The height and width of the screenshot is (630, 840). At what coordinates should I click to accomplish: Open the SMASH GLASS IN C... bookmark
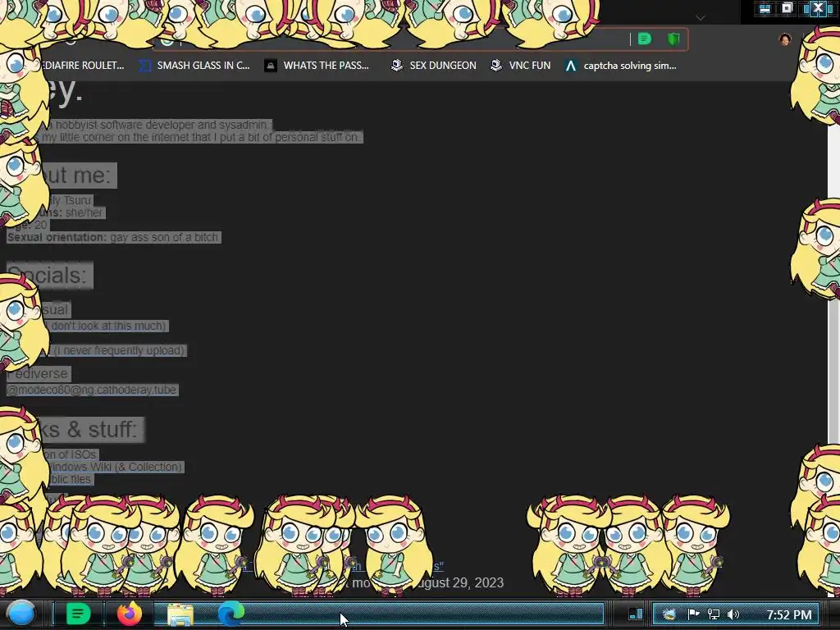pos(194,66)
